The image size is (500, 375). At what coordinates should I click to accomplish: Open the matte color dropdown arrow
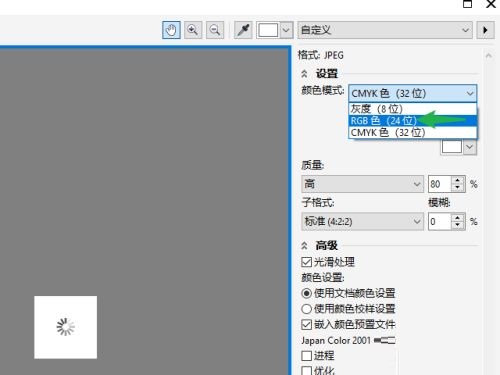470,147
